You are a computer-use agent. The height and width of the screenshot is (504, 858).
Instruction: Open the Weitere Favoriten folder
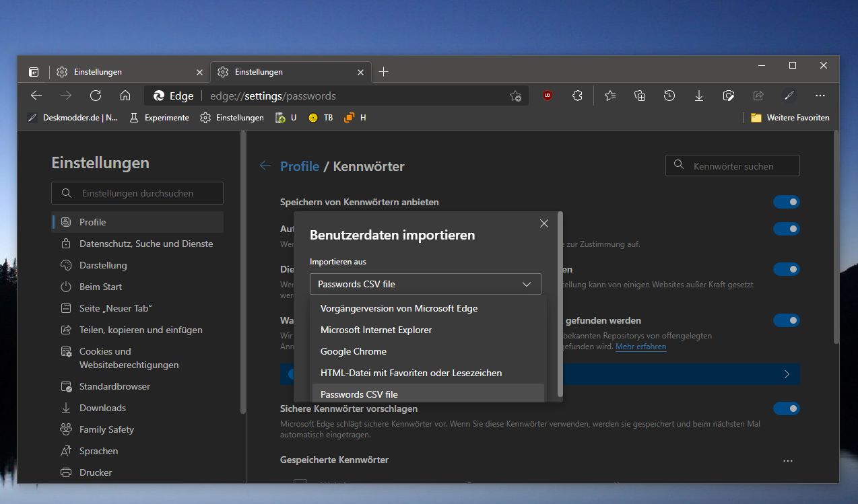point(790,118)
